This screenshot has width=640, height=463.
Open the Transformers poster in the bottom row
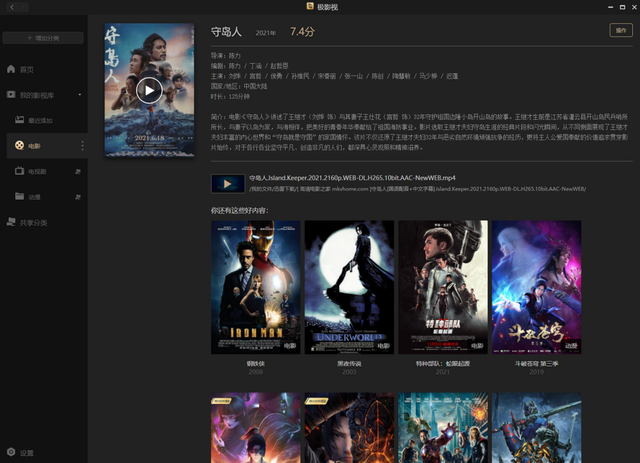click(536, 428)
